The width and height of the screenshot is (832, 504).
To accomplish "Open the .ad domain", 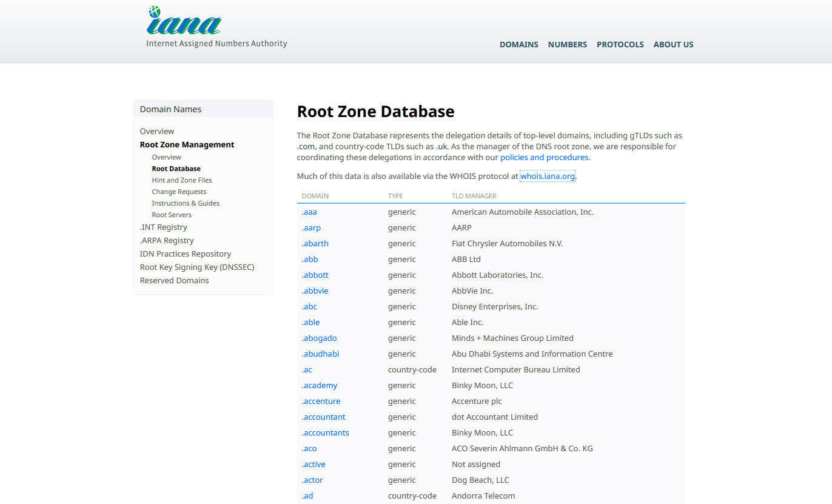I will [x=307, y=496].
